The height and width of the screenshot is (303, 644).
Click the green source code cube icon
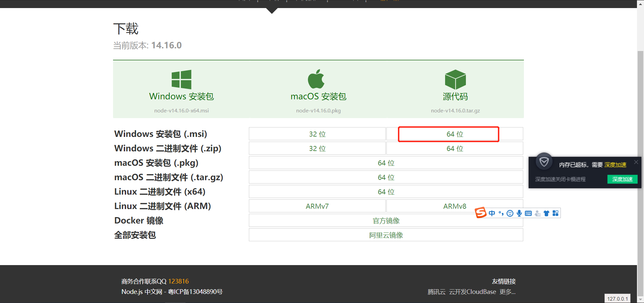tap(455, 80)
